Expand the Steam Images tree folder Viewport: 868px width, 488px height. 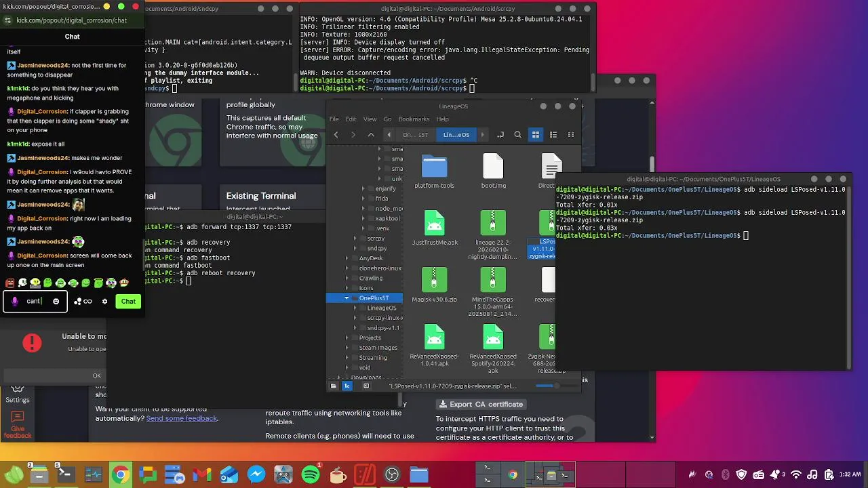point(347,348)
